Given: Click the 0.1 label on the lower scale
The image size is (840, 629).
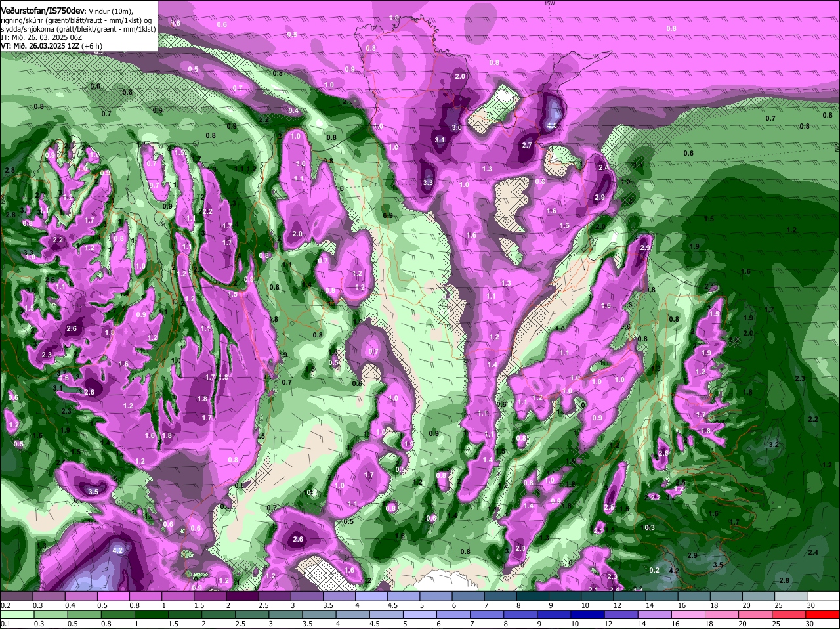Looking at the screenshot, I should pyautogui.click(x=5, y=624).
